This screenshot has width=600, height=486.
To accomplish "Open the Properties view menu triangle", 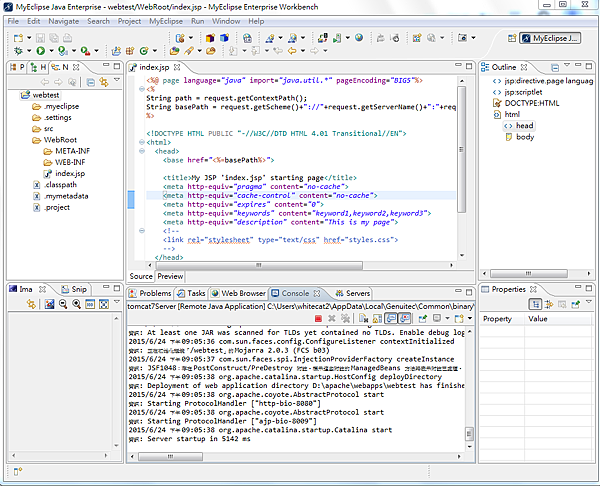I will [589, 302].
